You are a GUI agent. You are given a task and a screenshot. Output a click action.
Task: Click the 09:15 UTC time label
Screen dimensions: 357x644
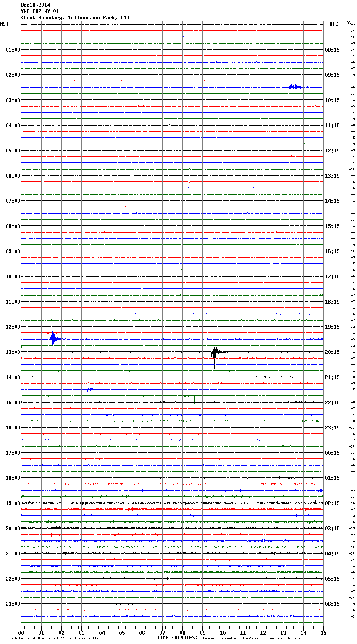point(332,75)
